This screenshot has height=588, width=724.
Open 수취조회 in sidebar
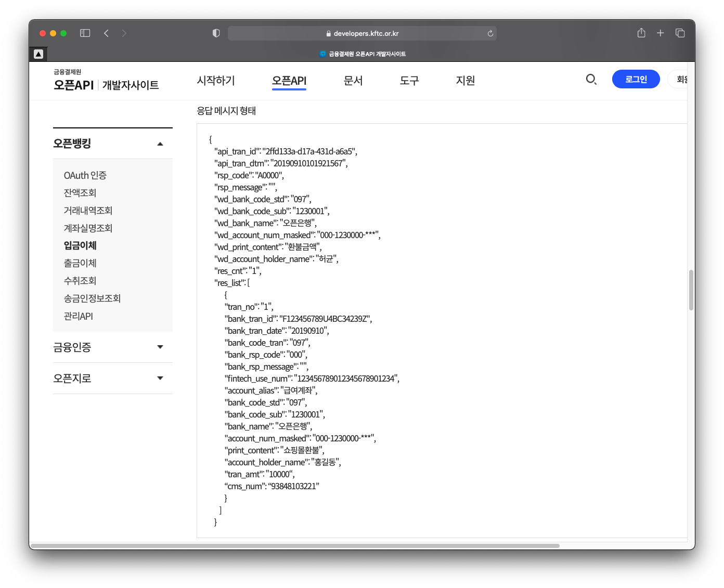[x=80, y=281]
